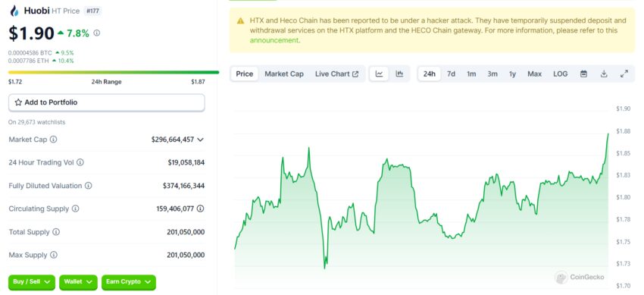Click the download chart data icon
This screenshot has height=295, width=644.
tap(604, 74)
